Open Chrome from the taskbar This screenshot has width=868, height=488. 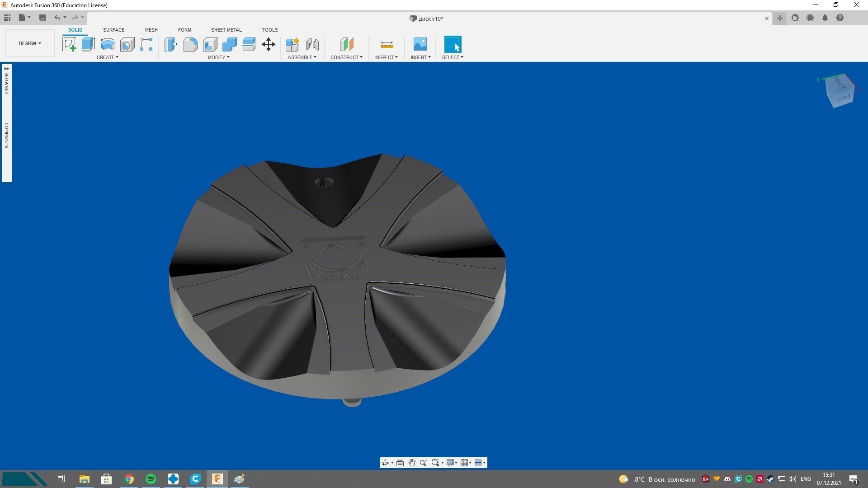pos(129,479)
